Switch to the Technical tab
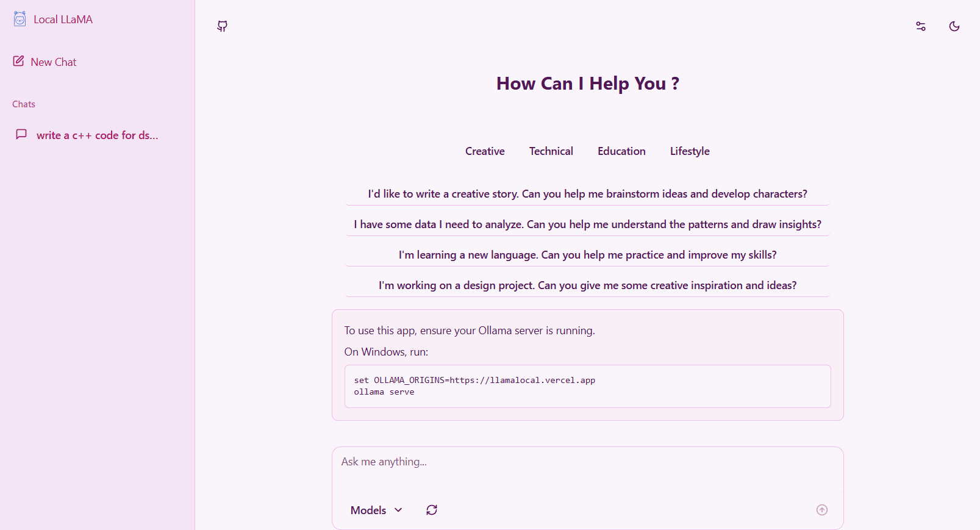980x530 pixels. coord(551,151)
